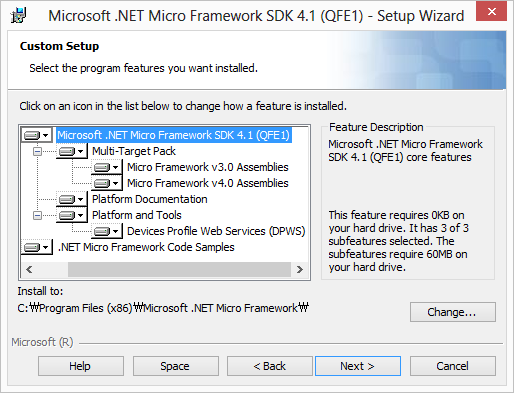This screenshot has width=514, height=393.
Task: Check disk Space requirements button
Action: pos(176,366)
